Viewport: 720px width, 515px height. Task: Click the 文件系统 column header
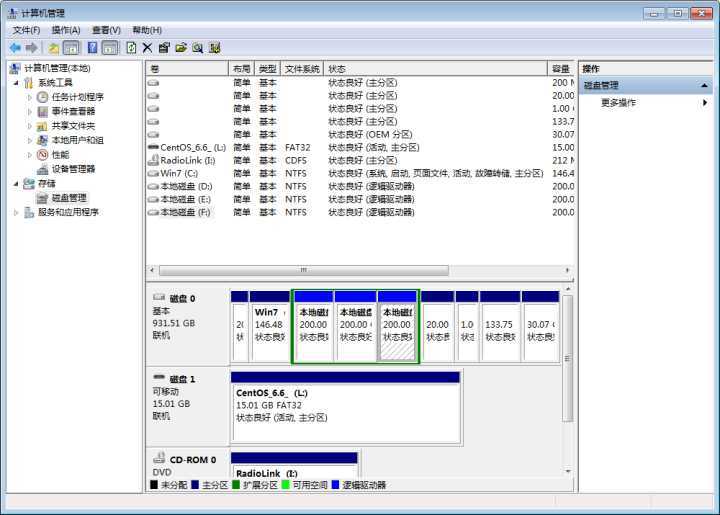click(302, 69)
